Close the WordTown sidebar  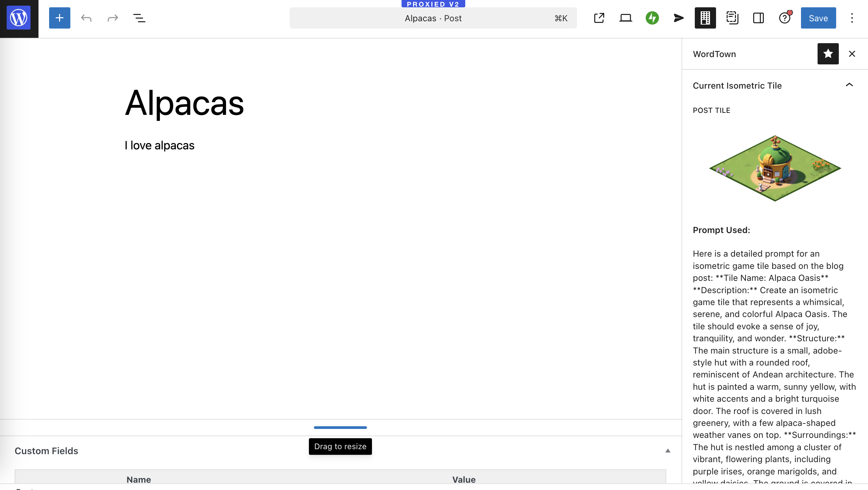click(852, 54)
